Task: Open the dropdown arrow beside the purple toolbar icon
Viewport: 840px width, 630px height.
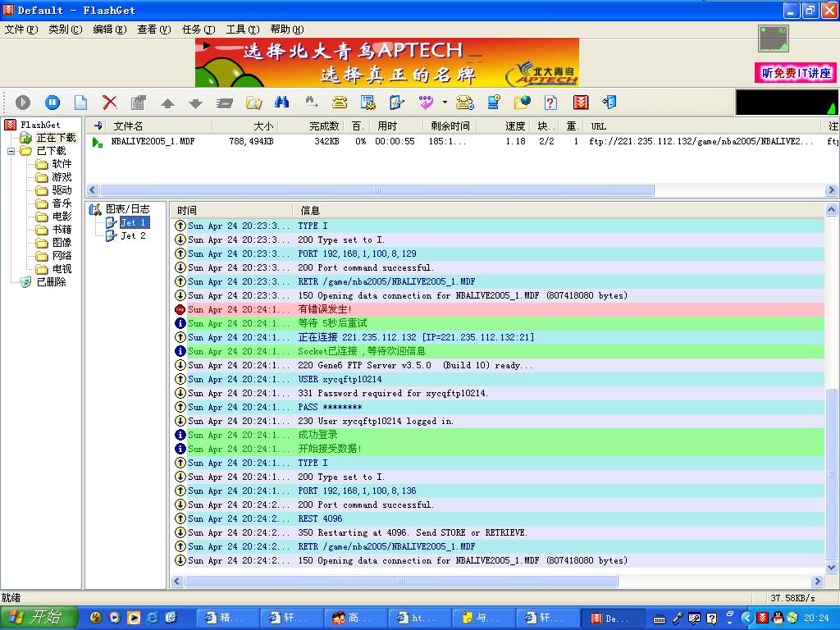Action: 445,103
